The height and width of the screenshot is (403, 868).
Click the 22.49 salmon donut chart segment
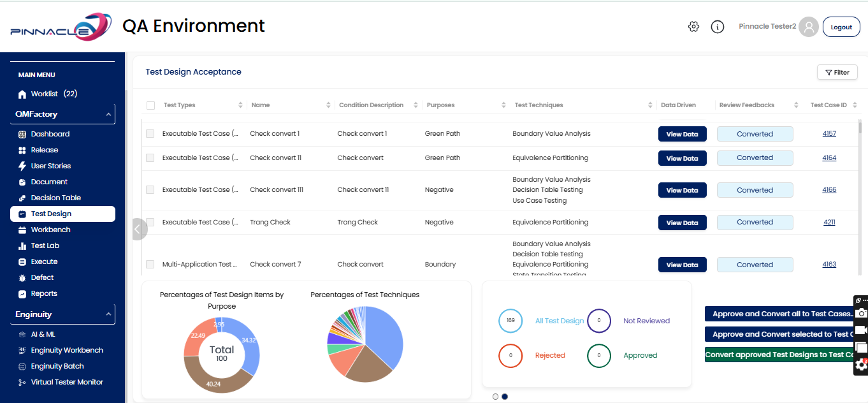pyautogui.click(x=196, y=335)
